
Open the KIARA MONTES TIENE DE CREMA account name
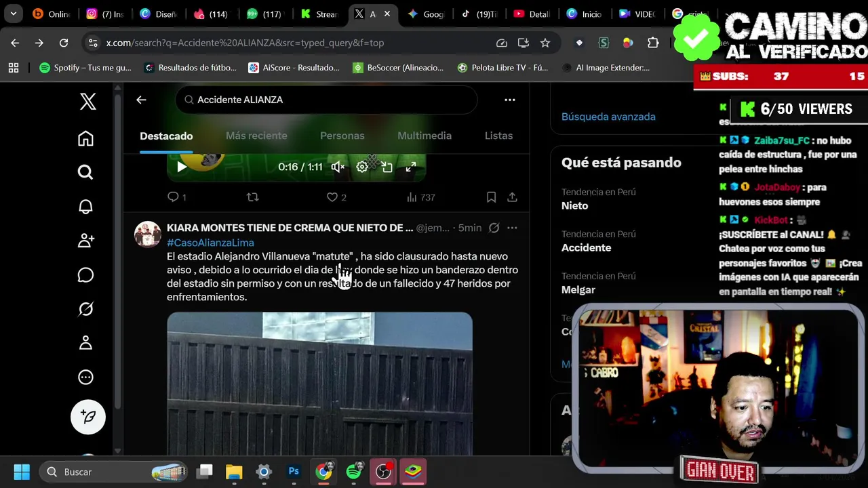click(x=290, y=228)
